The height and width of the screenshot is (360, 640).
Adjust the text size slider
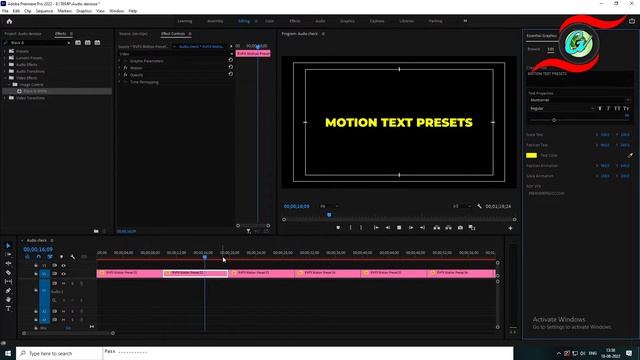point(554,120)
